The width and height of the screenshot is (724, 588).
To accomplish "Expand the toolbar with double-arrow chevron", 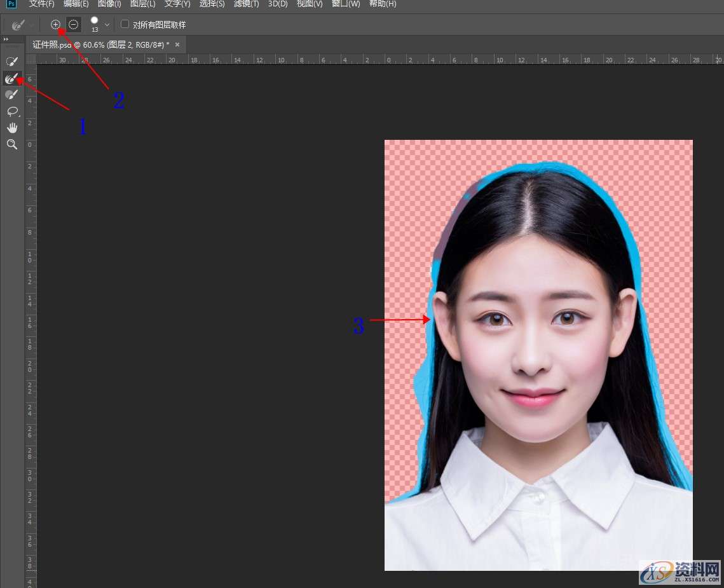I will tap(6, 39).
